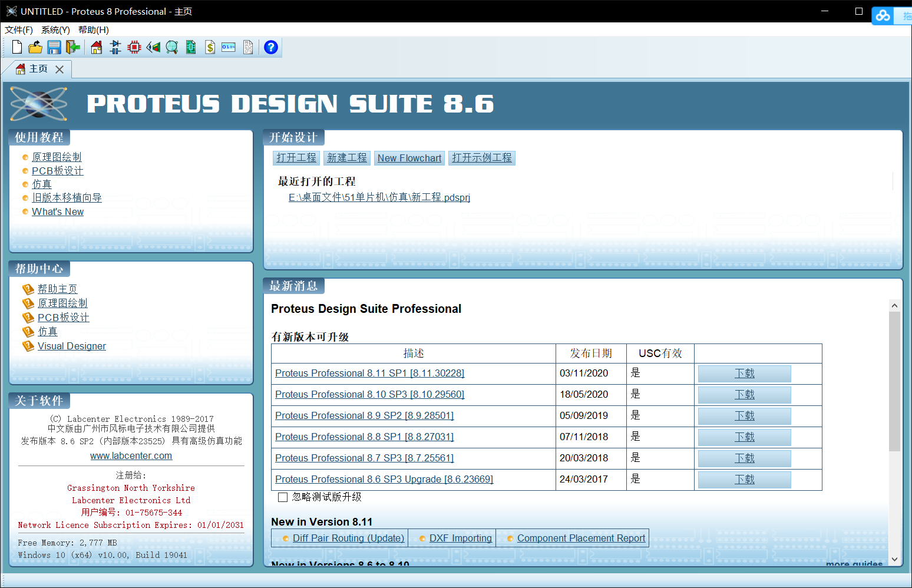The width and height of the screenshot is (912, 588).
Task: Open Gerber Viewer magnifier icon
Action: click(x=172, y=47)
